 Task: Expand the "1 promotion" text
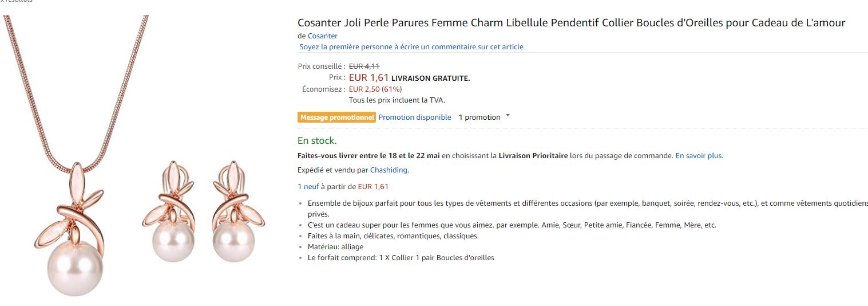pos(479,117)
